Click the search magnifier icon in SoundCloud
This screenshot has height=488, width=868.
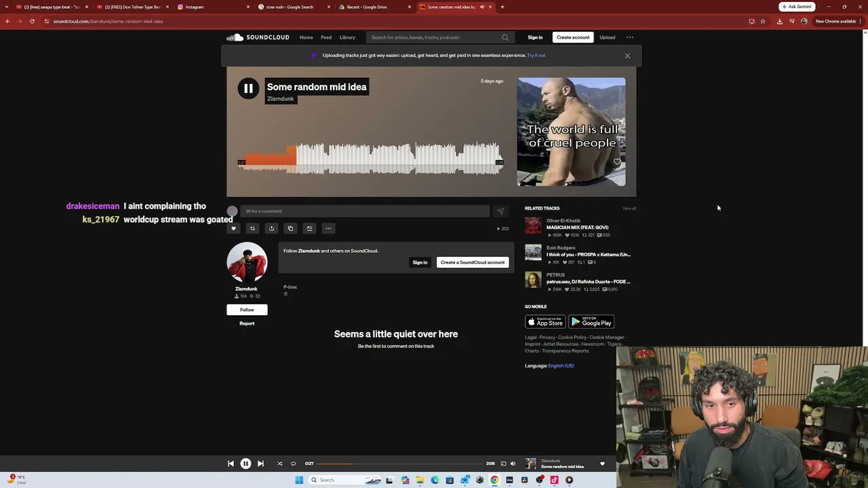click(x=505, y=37)
